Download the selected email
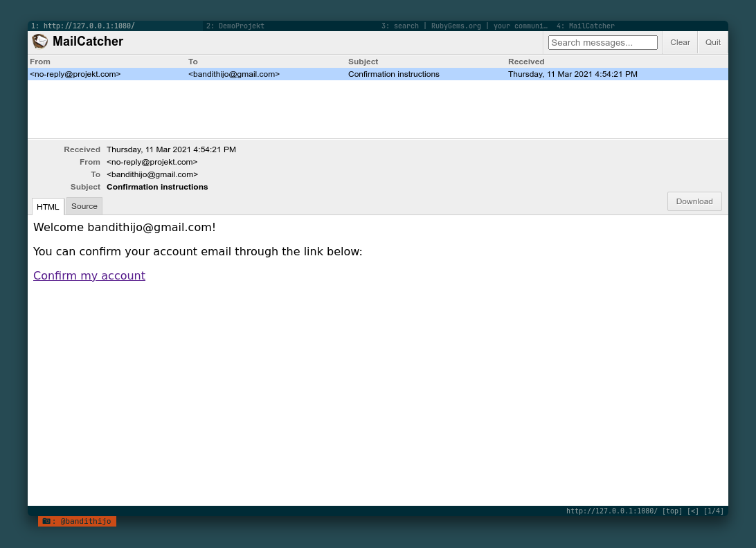Image resolution: width=756 pixels, height=548 pixels. [x=694, y=201]
